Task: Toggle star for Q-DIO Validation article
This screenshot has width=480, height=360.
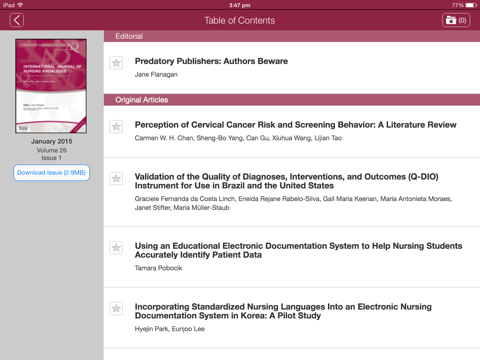Action: 116,178
